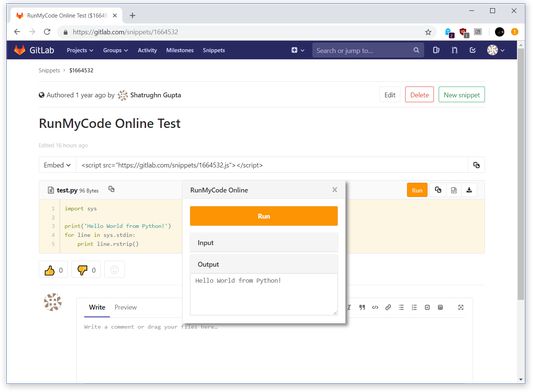Image resolution: width=533 pixels, height=392 pixels.
Task: Open the raw file icon
Action: (454, 190)
